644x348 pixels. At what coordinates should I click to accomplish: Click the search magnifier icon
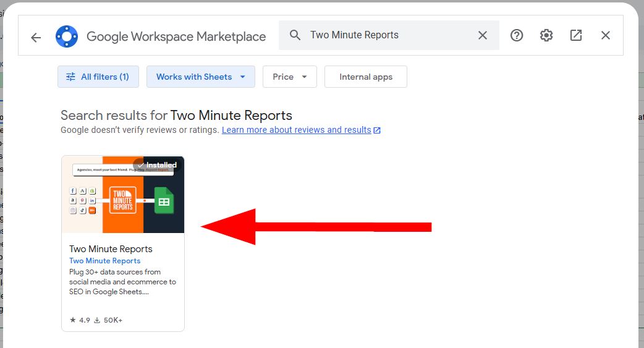pyautogui.click(x=295, y=35)
